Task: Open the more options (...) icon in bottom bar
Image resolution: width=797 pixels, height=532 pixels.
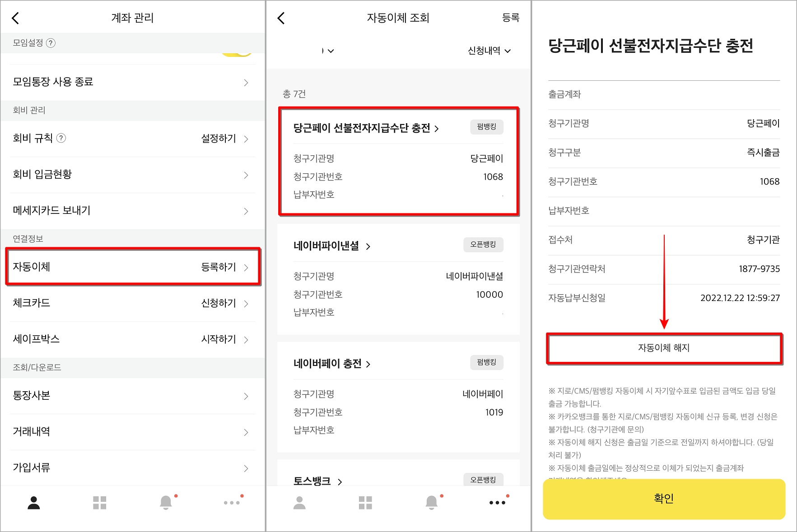Action: tap(232, 502)
